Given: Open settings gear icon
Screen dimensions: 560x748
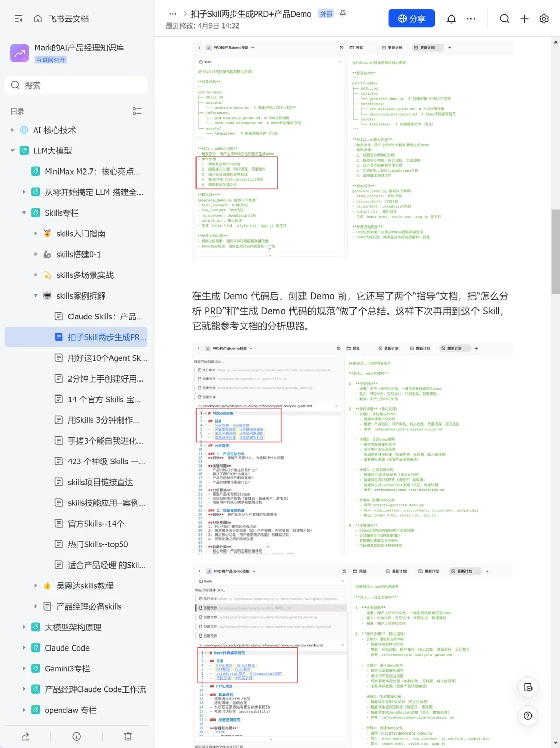Looking at the screenshot, I should point(544,19).
